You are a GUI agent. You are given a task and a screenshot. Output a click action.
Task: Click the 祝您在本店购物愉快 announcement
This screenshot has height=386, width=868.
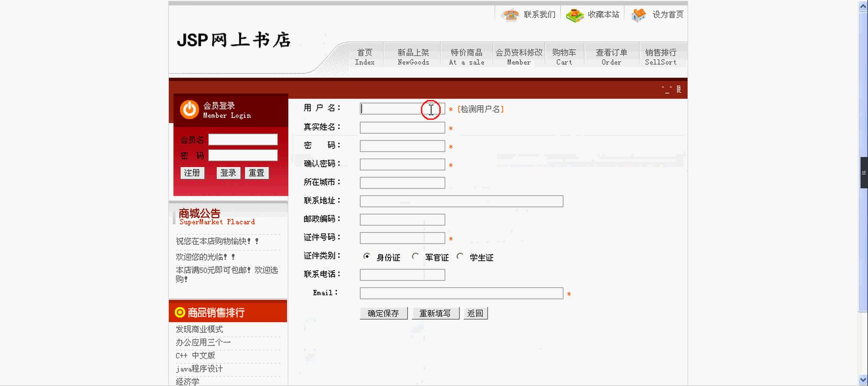click(217, 241)
